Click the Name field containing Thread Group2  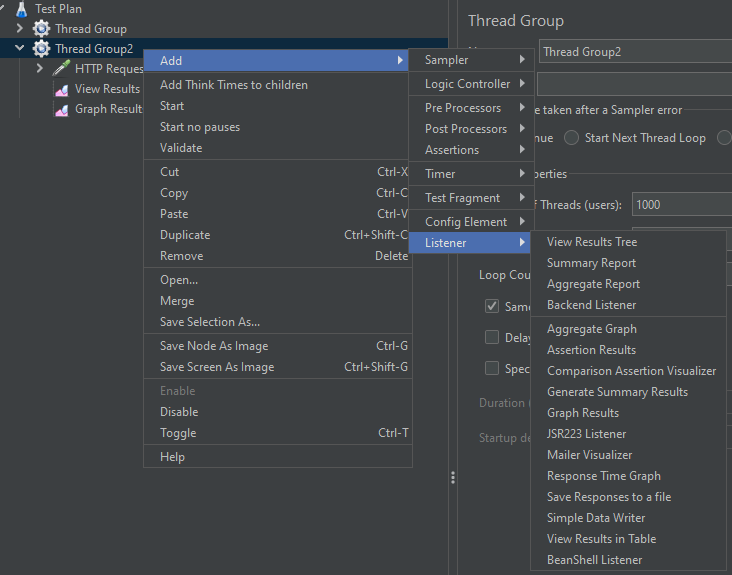pos(635,51)
